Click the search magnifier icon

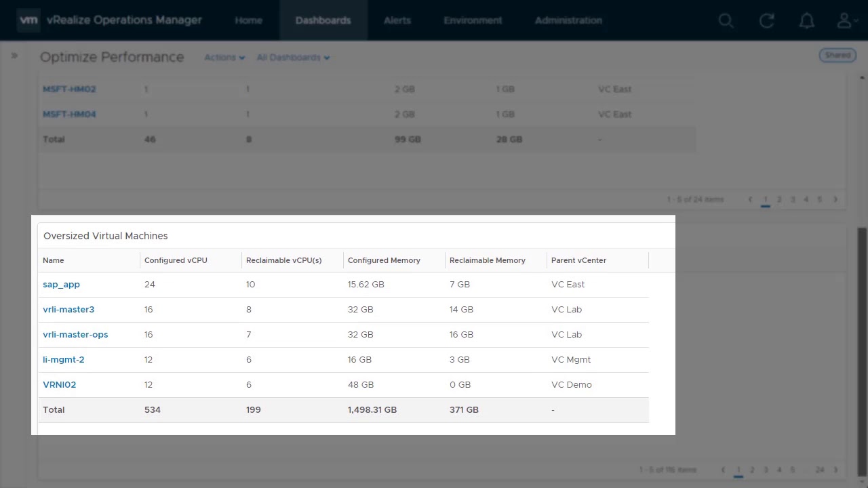726,21
